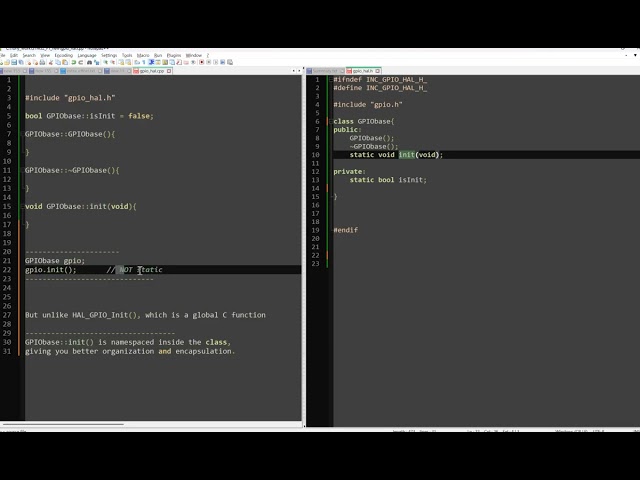Viewport: 640px width, 480px height.
Task: Click on 'bool GPIObase::isInit = false;' line
Action: point(89,116)
